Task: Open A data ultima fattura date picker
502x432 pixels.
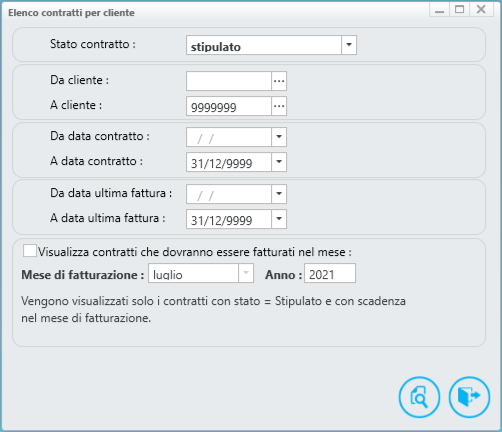Action: (279, 219)
